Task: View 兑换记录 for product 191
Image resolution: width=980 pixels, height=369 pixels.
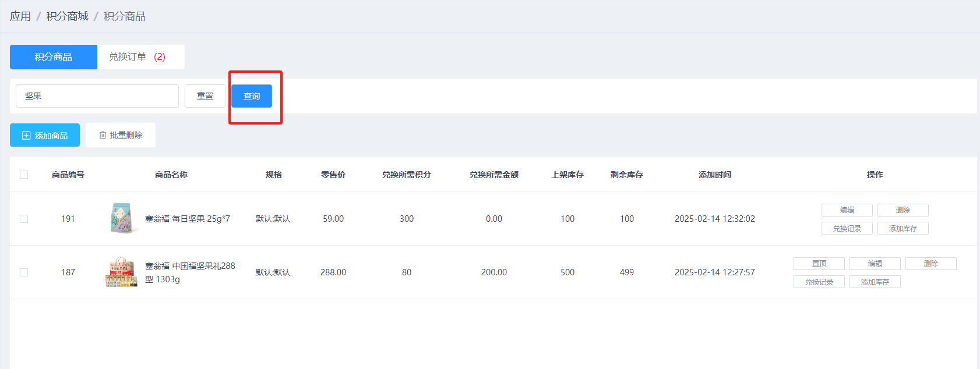Action: click(x=847, y=229)
